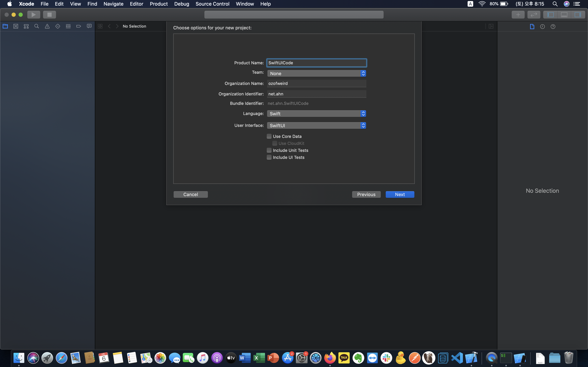Click the Organization Name text field
This screenshot has height=367, width=588.
(316, 84)
